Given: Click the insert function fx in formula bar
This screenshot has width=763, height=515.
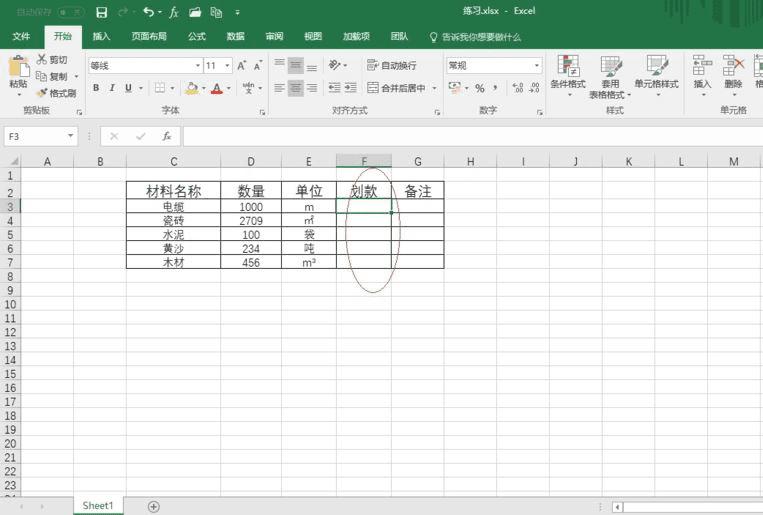Looking at the screenshot, I should click(166, 136).
